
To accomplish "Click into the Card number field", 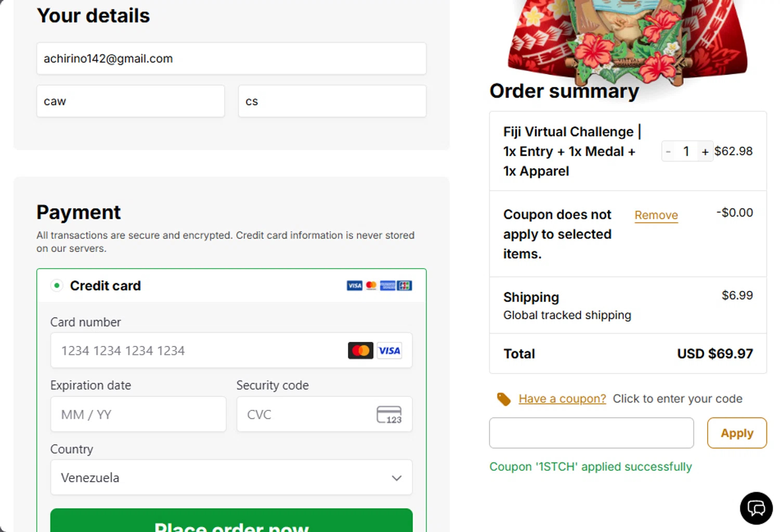I will [198, 351].
